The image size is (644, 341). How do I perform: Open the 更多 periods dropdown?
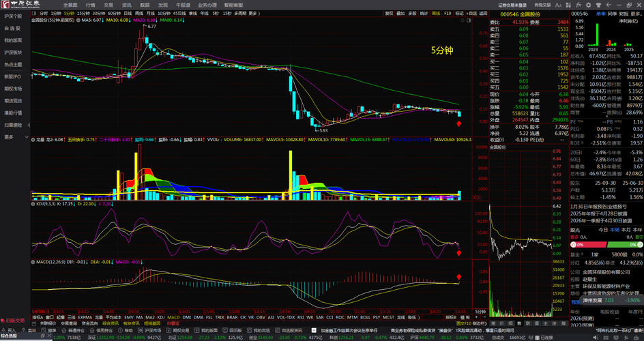[x=254, y=13]
